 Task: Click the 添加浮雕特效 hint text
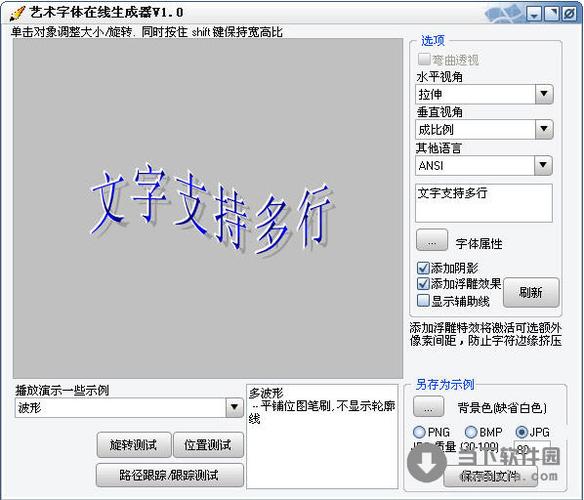[x=486, y=334]
